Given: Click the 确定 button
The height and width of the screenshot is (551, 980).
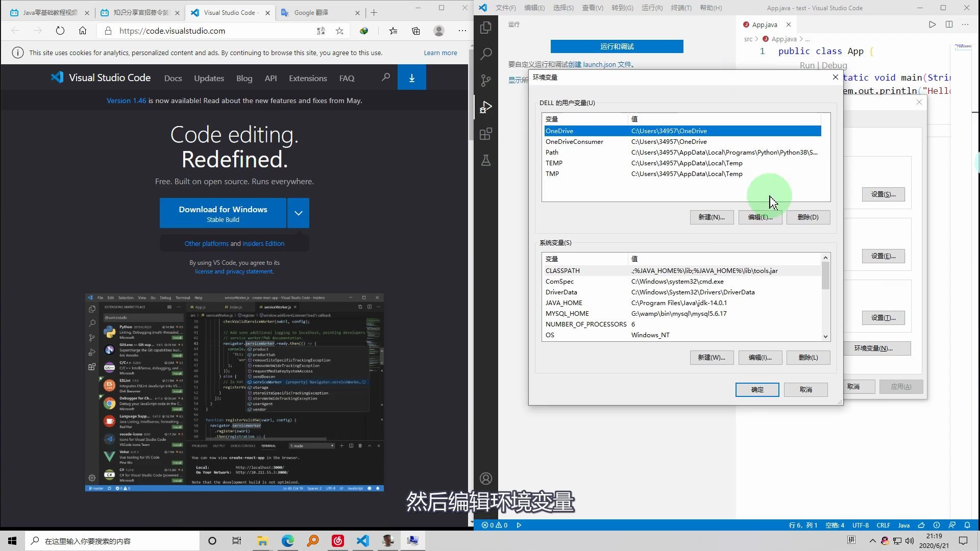Looking at the screenshot, I should point(757,390).
